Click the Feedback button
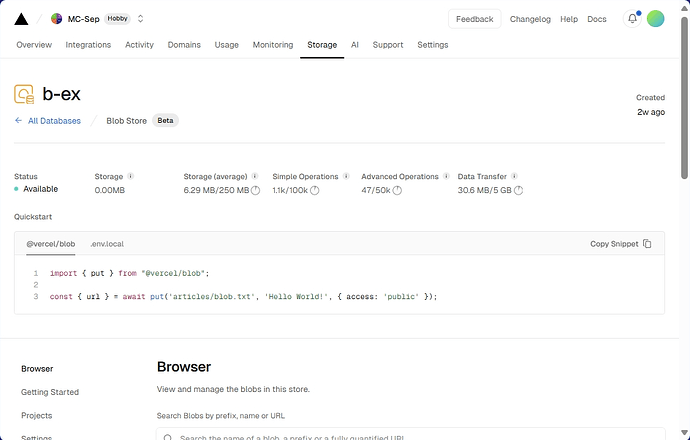The height and width of the screenshot is (440, 690). (474, 19)
